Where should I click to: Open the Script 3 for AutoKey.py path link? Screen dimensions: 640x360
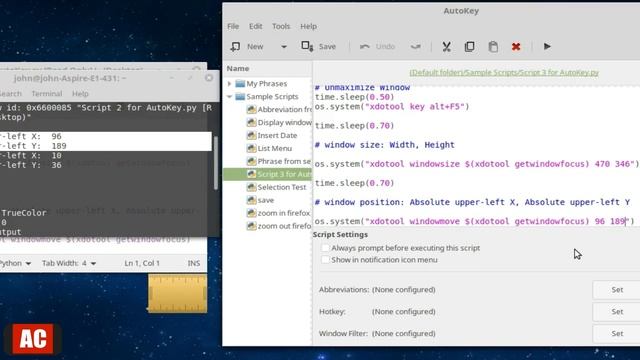coord(504,73)
